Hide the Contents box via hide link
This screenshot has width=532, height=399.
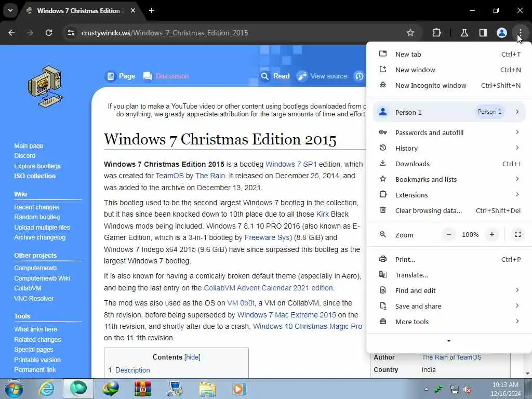(x=192, y=357)
